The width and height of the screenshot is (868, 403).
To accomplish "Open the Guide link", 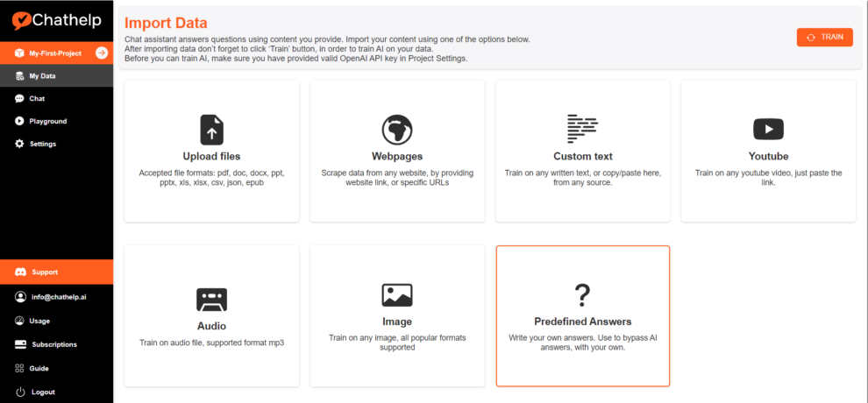I will [x=39, y=369].
